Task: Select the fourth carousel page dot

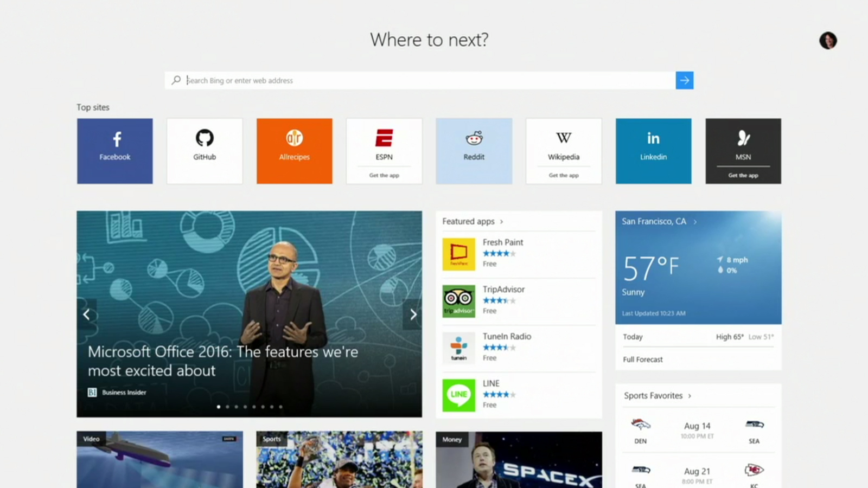Action: 245,407
